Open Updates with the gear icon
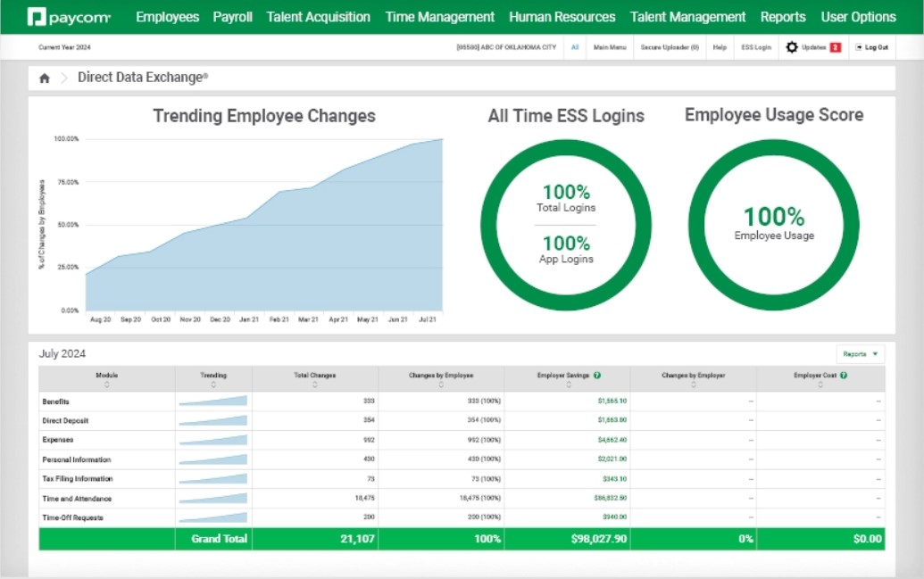Screen dimensions: 924x579 (790, 47)
